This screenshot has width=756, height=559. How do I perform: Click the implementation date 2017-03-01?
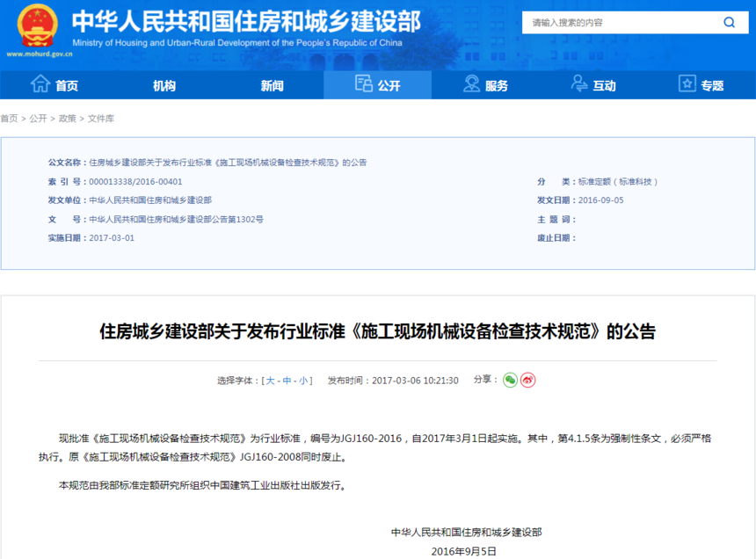[112, 238]
